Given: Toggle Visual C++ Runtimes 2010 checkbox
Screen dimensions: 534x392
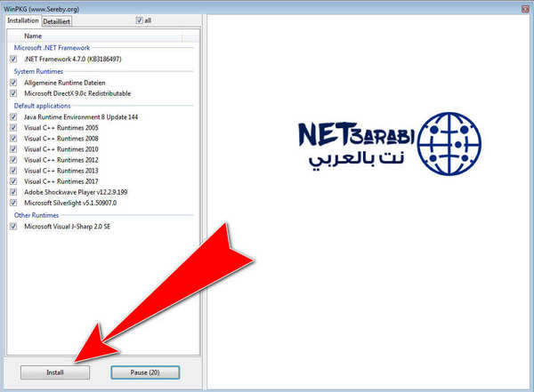Looking at the screenshot, I should pos(13,149).
